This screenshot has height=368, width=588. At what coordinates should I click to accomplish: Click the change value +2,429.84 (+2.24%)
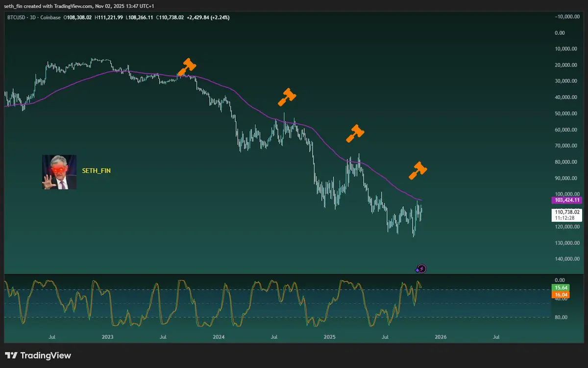[x=208, y=17]
